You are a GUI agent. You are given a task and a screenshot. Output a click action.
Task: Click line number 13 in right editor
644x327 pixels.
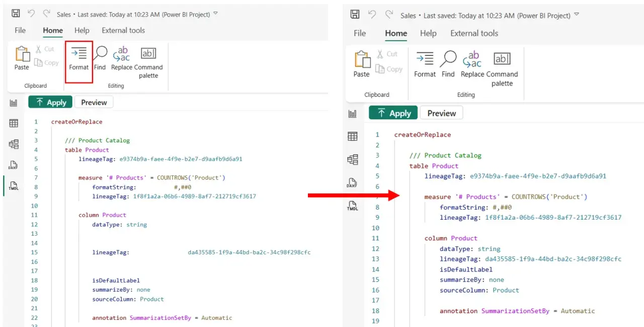pyautogui.click(x=375, y=259)
